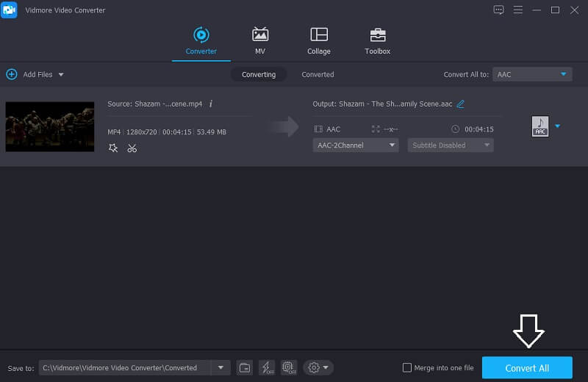588x382 pixels.
Task: Select the Converting list tab
Action: pos(259,74)
